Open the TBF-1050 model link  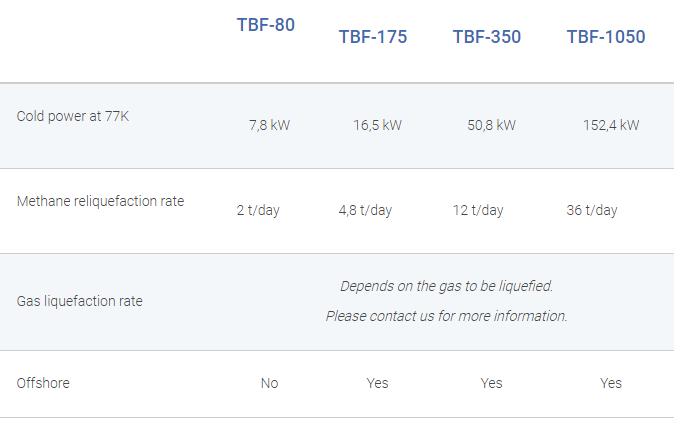click(x=606, y=37)
